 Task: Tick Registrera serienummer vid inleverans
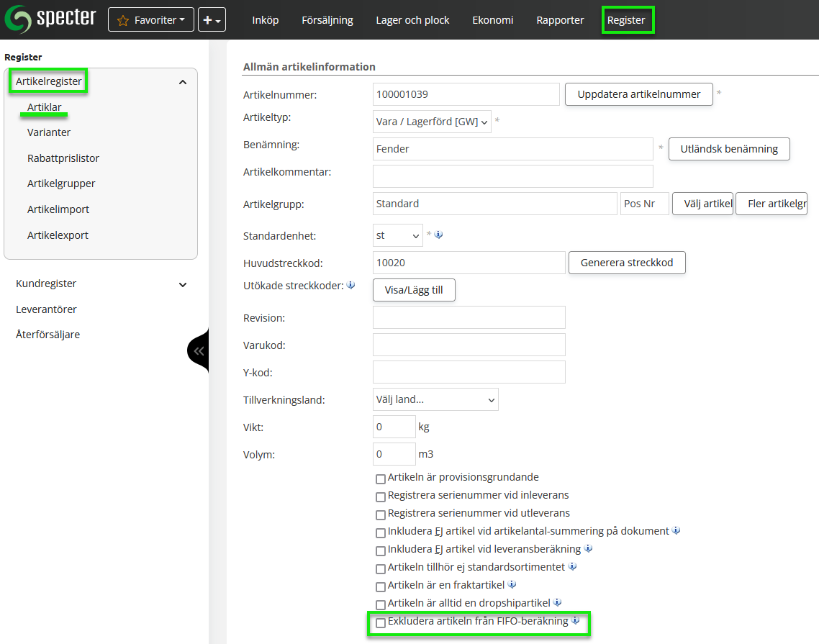pyautogui.click(x=381, y=496)
